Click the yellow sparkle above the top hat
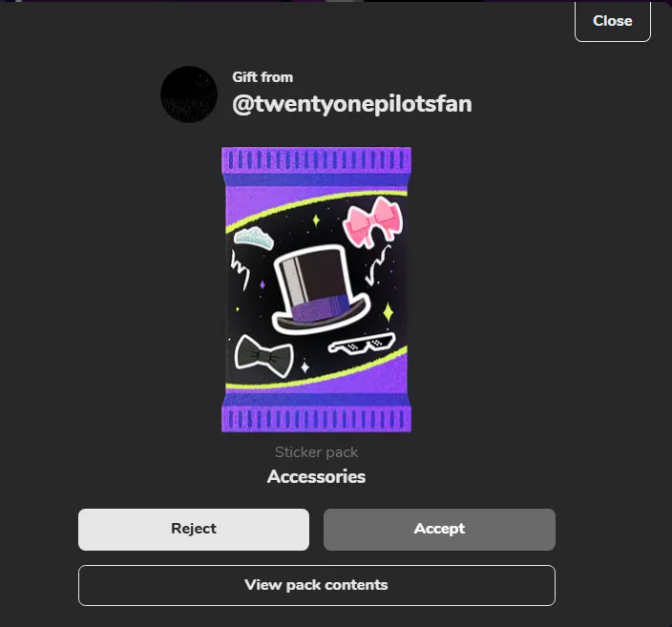Screen dimensions: 672x627 pos(316,220)
